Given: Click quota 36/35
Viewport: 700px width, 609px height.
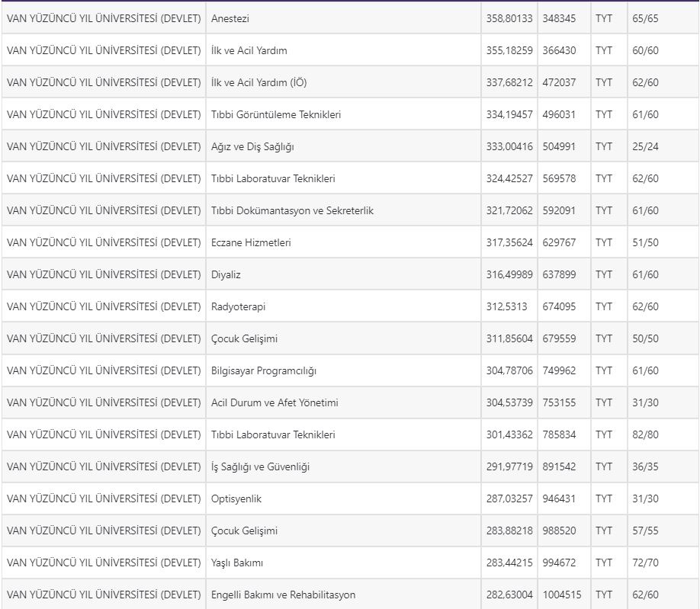Looking at the screenshot, I should 645,467.
